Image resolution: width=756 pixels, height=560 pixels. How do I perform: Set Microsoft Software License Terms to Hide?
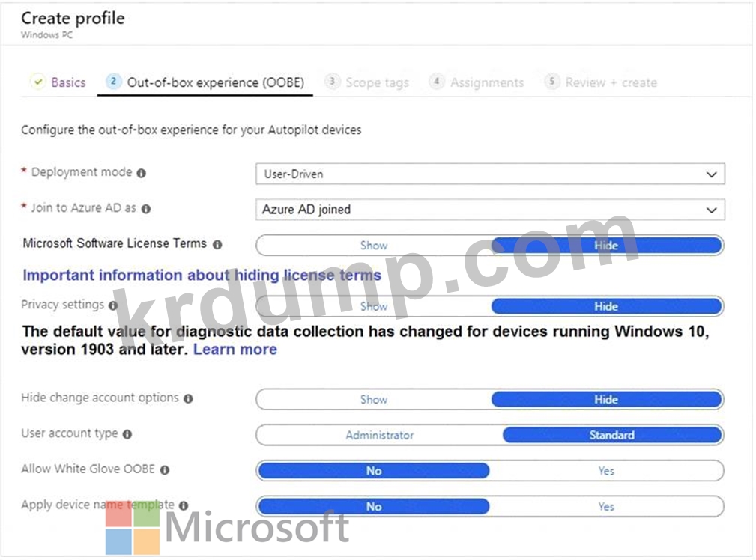click(607, 246)
